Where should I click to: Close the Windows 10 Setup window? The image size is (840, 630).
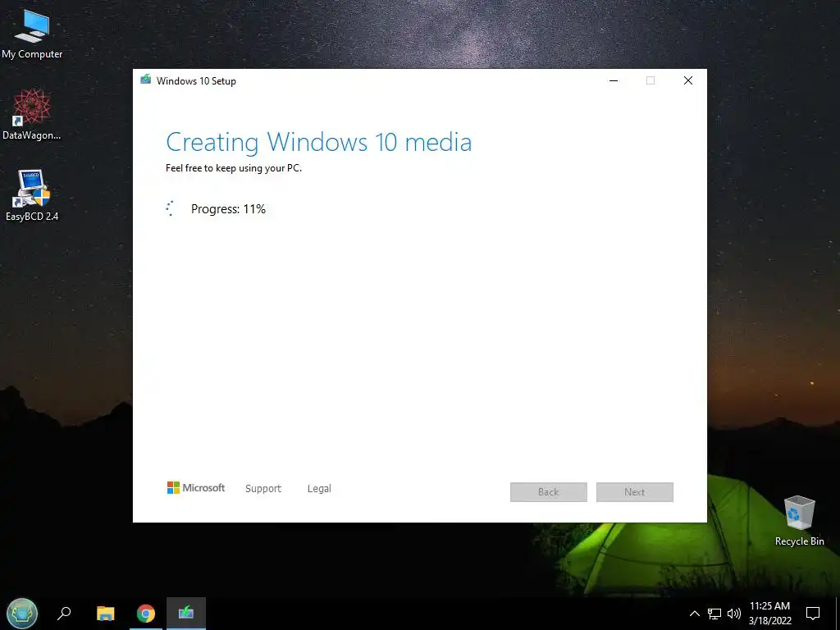coord(688,80)
